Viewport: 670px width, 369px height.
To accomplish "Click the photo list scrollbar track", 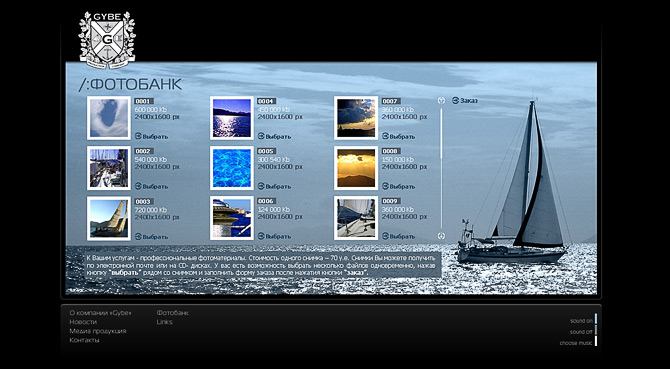I will coord(441,168).
